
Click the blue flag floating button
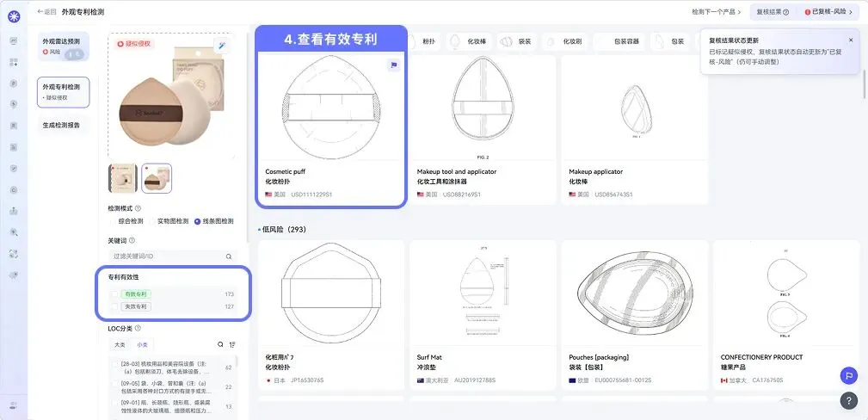pyautogui.click(x=848, y=375)
